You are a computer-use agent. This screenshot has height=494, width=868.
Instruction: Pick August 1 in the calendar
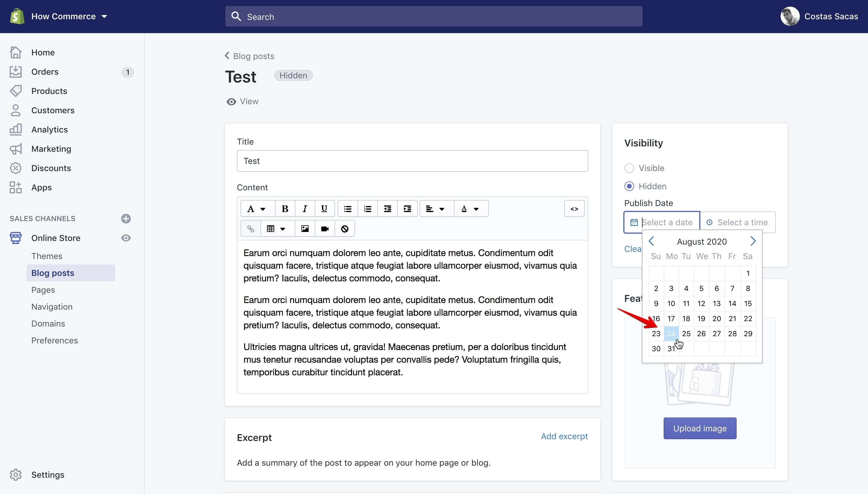pos(748,274)
